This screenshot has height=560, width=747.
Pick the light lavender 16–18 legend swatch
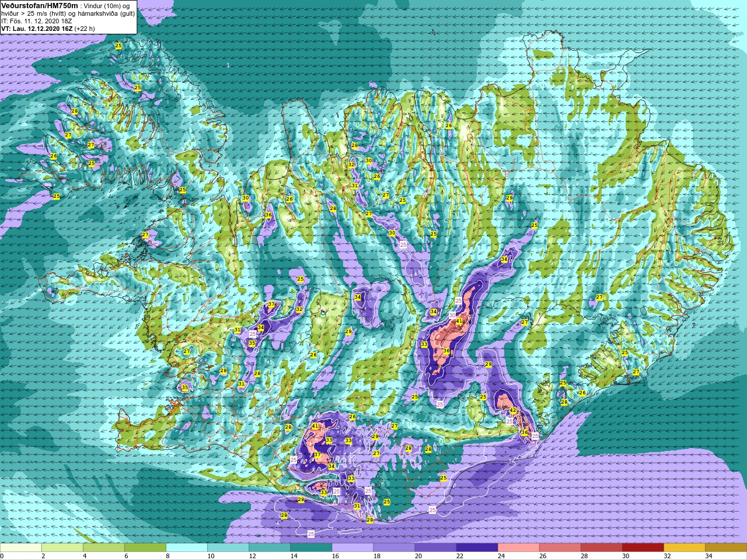click(x=352, y=548)
